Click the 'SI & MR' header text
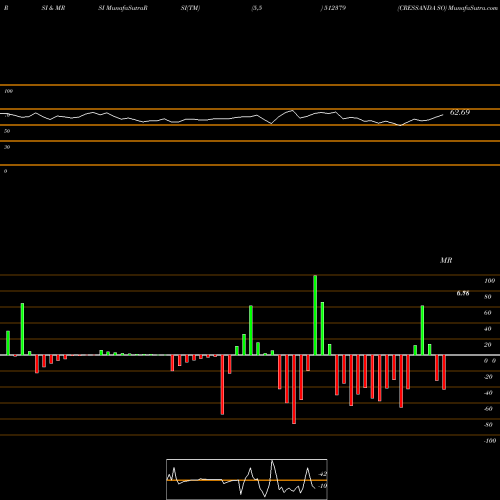 point(53,8)
